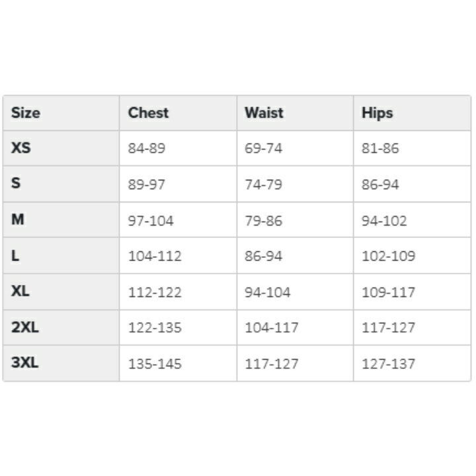The width and height of the screenshot is (476, 476).
Task: Click the Waist column header
Action: 264,113
